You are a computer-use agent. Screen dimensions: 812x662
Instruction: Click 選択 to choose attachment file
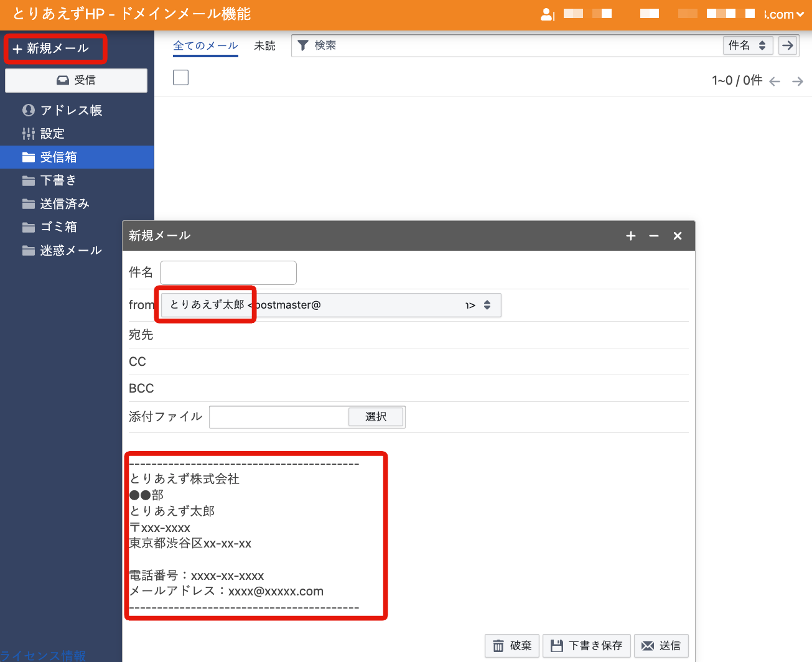tap(376, 417)
